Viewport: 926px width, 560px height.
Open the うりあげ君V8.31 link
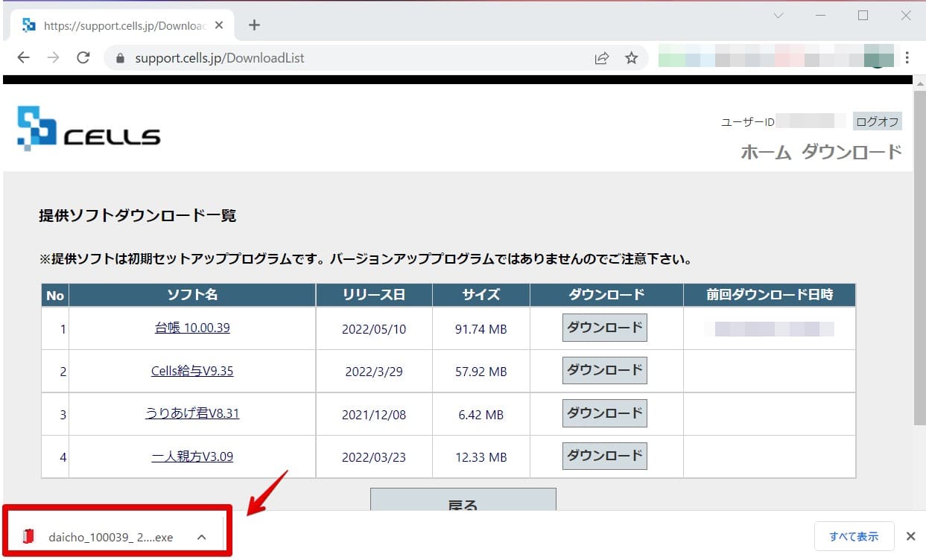coord(192,413)
